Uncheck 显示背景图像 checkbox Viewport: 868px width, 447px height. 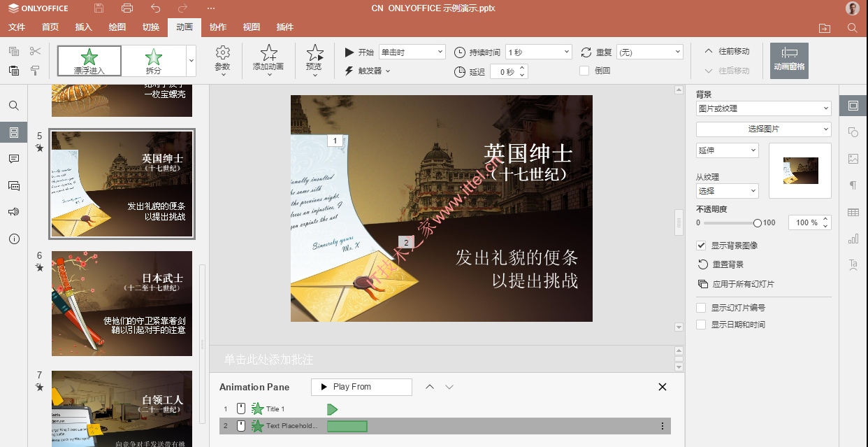pyautogui.click(x=701, y=246)
